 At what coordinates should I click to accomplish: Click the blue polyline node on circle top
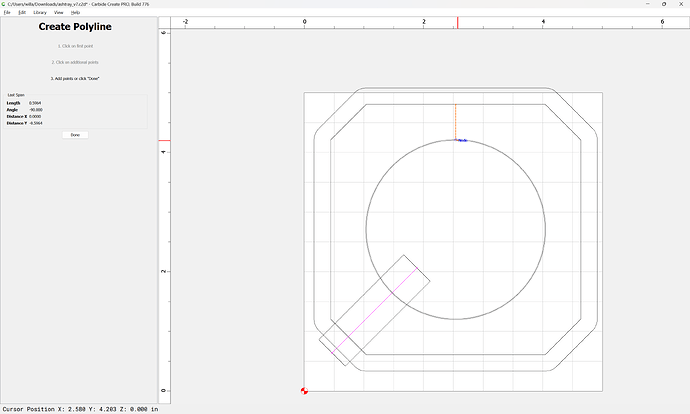pyautogui.click(x=461, y=140)
